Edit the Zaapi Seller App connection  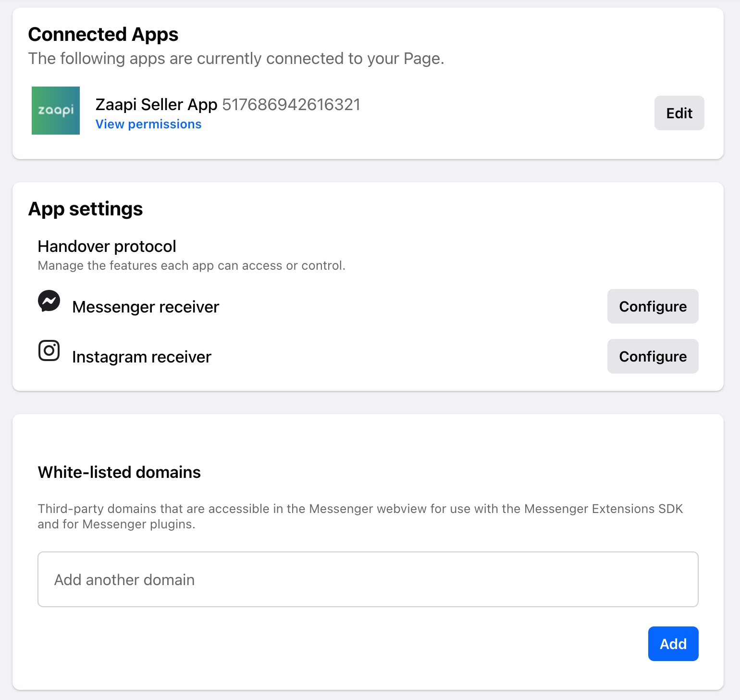click(679, 113)
